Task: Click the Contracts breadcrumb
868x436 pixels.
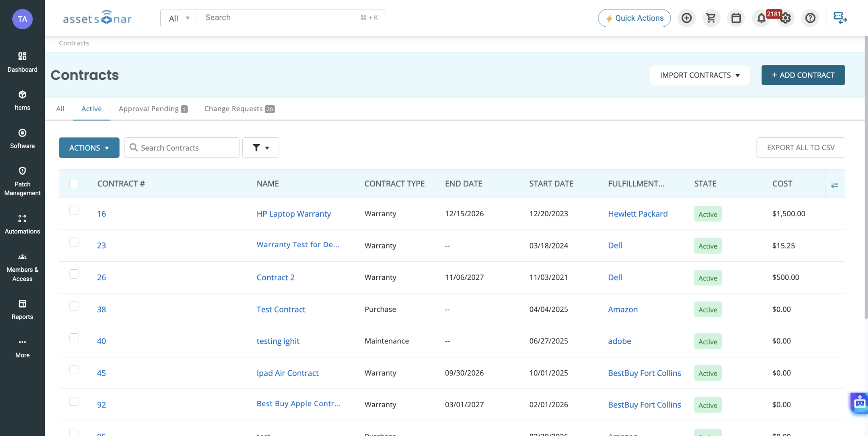Action: [74, 43]
